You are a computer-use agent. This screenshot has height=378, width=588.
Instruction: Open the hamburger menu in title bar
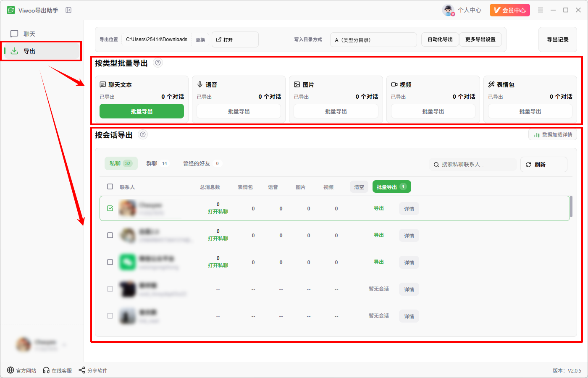point(541,10)
